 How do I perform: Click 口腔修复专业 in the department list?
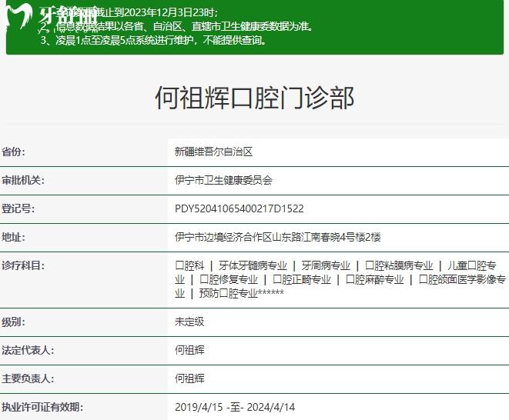(x=229, y=279)
